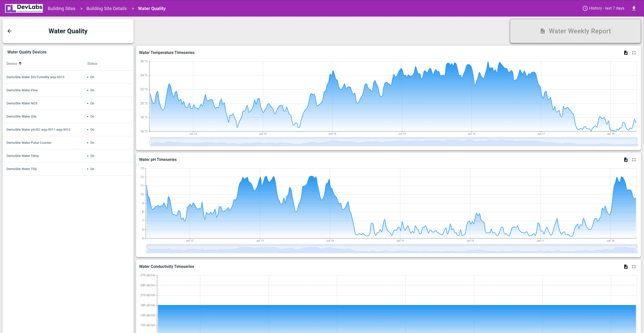Select DemoSite Water DO/Turbidity wqs-9013 row

pos(68,77)
